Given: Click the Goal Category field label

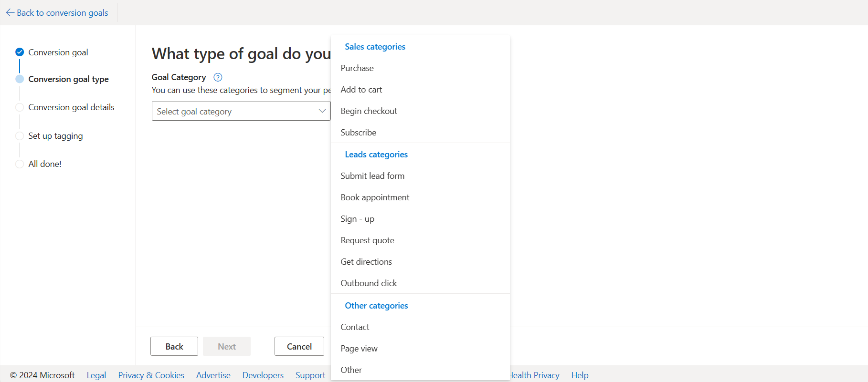Looking at the screenshot, I should click(179, 77).
